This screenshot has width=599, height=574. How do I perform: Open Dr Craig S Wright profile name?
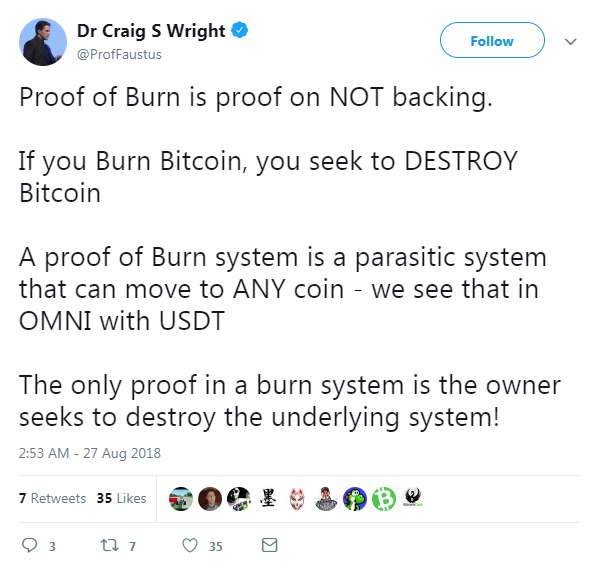[151, 31]
